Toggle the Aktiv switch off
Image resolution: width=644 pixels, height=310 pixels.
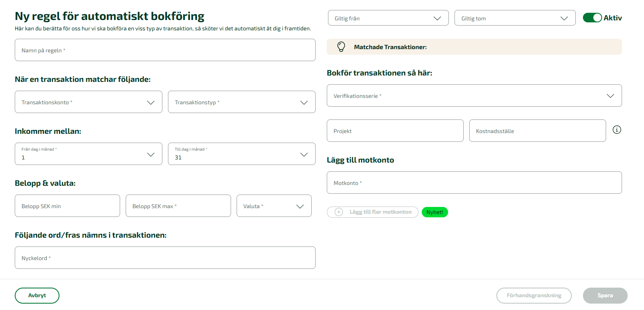pos(592,18)
